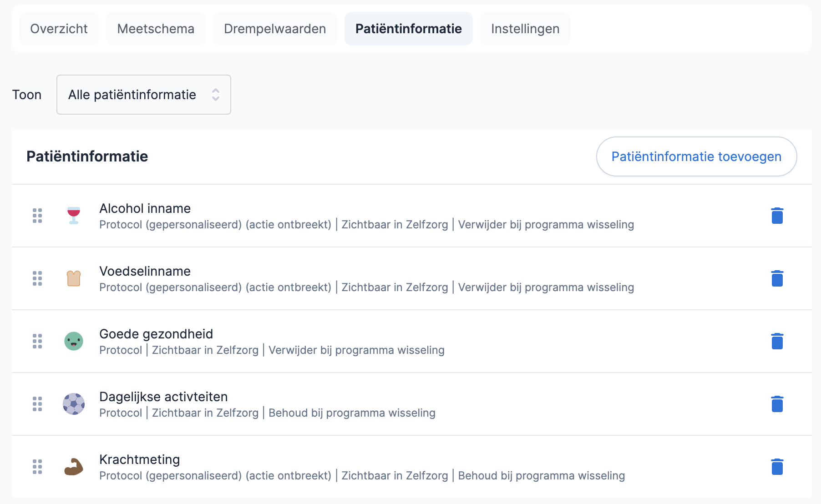The width and height of the screenshot is (821, 504).
Task: Open the Alle patiëntinformatie dropdown
Action: click(x=144, y=95)
